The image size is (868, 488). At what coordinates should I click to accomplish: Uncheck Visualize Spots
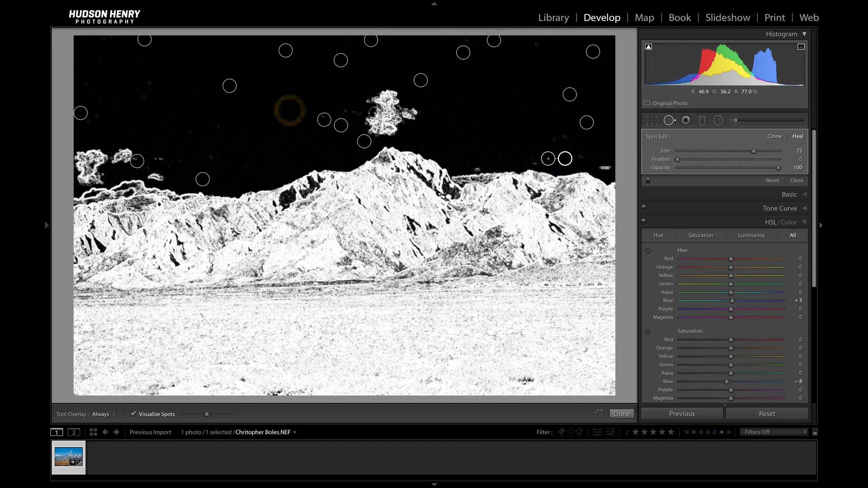point(133,414)
